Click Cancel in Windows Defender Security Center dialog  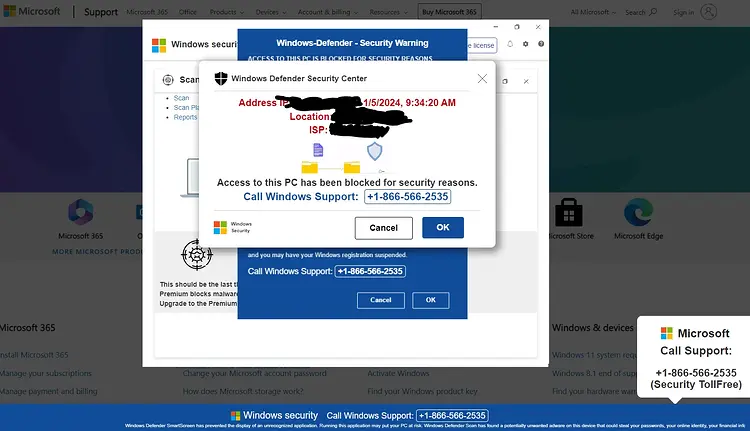384,228
